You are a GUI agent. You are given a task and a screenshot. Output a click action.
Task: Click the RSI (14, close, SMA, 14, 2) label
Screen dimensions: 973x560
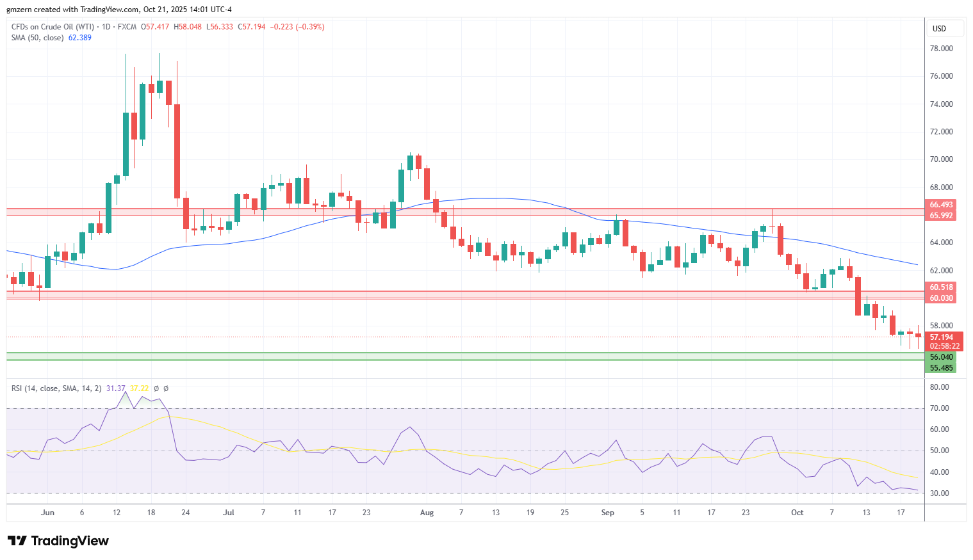click(x=56, y=388)
